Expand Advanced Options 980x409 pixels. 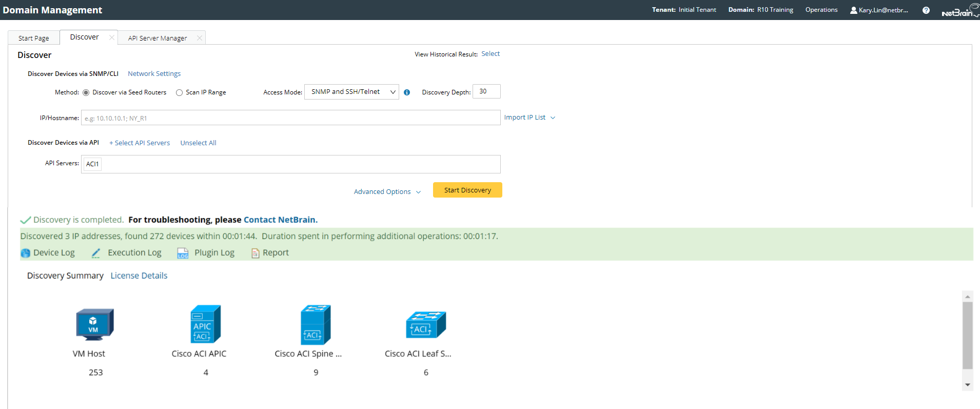tap(387, 192)
